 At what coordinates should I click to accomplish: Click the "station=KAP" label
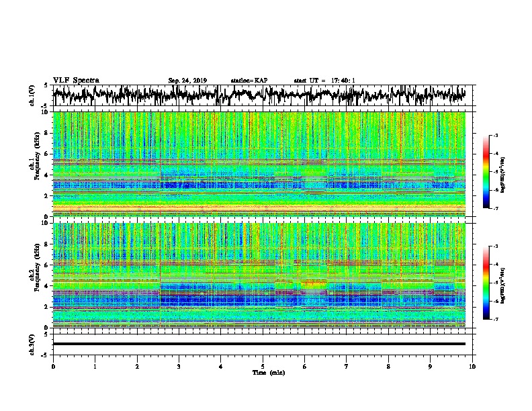(249, 81)
